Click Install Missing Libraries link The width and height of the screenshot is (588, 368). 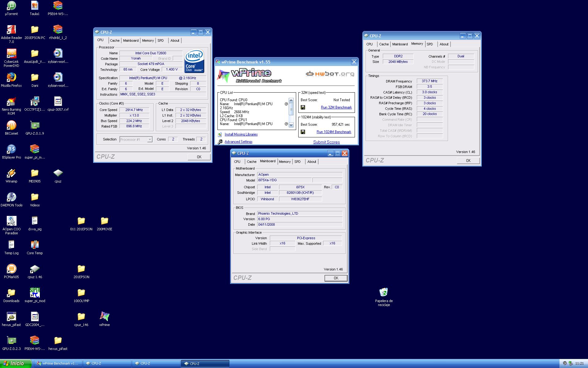point(241,134)
